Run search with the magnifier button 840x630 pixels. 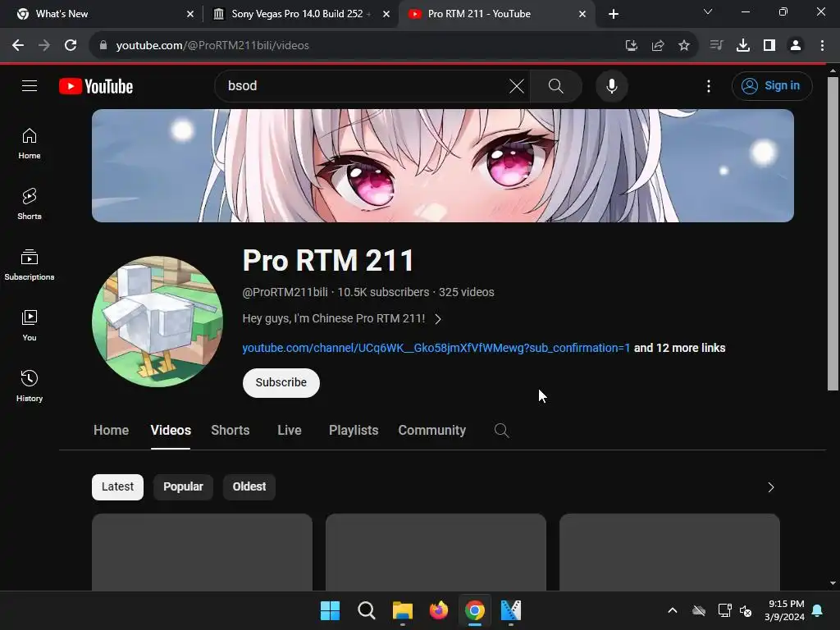pyautogui.click(x=555, y=85)
